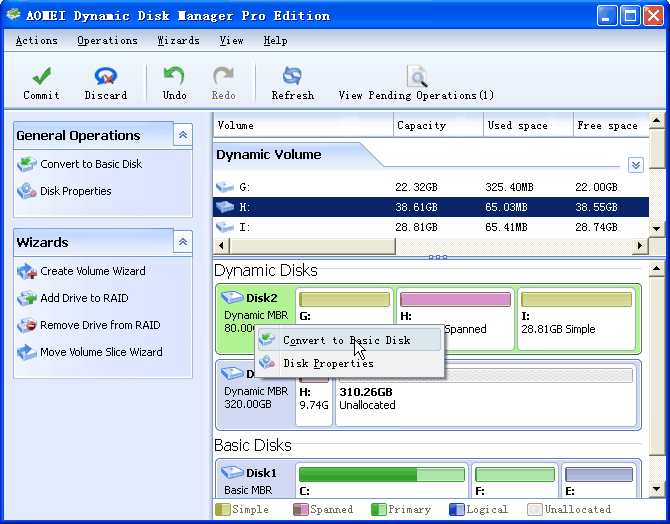Click Convert to Basic Disk in sidebar
Screen dimensions: 670x524
(90, 164)
